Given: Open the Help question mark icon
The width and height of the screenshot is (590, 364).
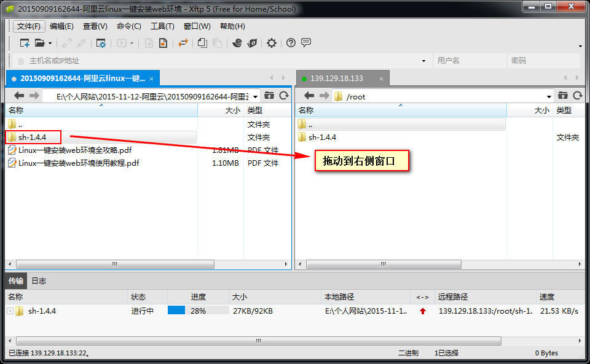Looking at the screenshot, I should [289, 43].
